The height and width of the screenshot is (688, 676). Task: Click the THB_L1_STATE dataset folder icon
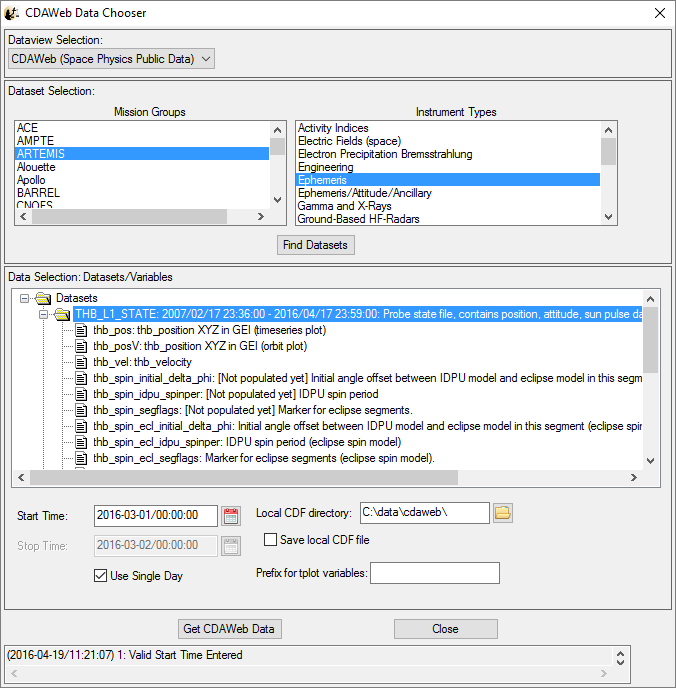[x=62, y=314]
